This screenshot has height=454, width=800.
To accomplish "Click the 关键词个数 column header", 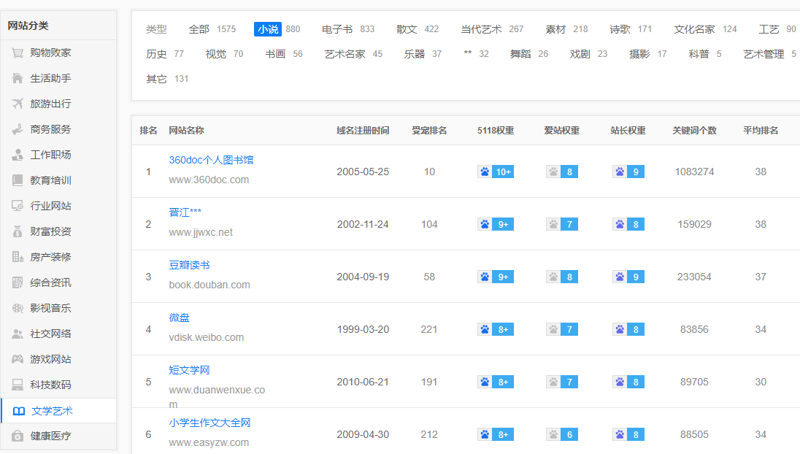I will 694,131.
